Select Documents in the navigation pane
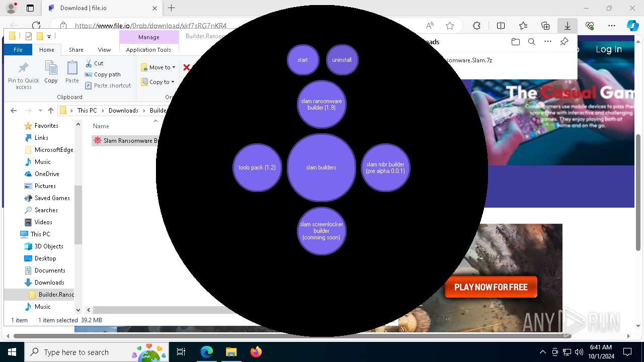The image size is (644, 362). [x=50, y=270]
